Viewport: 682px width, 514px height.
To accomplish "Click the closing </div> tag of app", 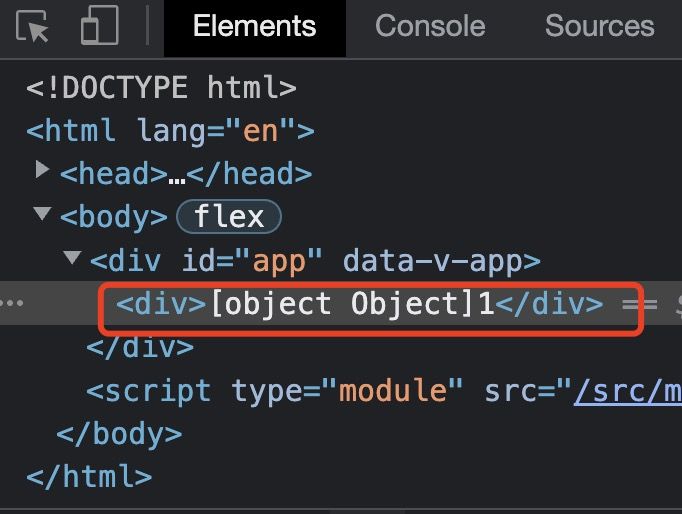I will pyautogui.click(x=140, y=347).
